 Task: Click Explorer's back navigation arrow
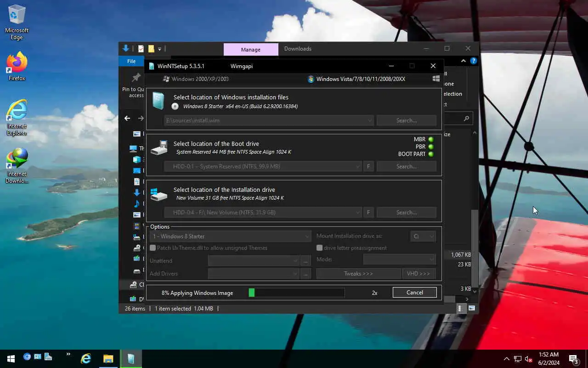point(127,118)
